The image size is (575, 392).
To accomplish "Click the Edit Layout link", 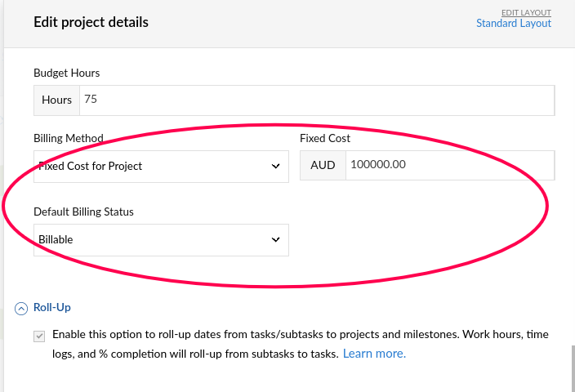I will (x=526, y=12).
